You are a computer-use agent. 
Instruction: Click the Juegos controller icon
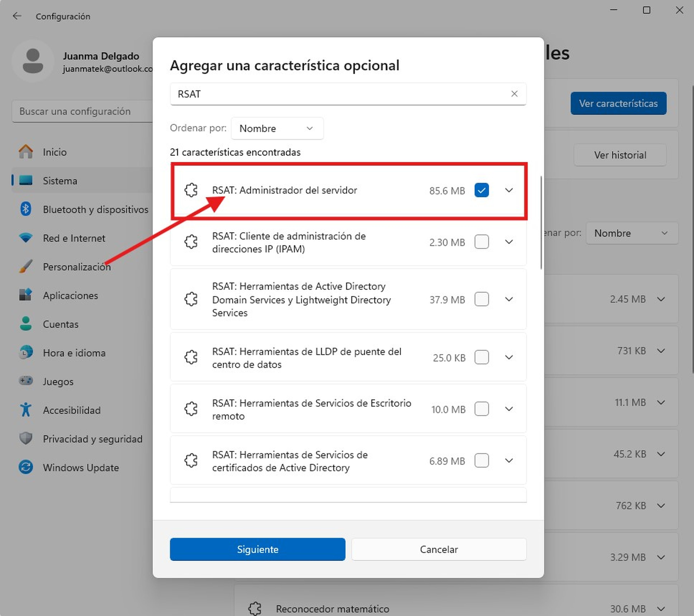(x=26, y=381)
